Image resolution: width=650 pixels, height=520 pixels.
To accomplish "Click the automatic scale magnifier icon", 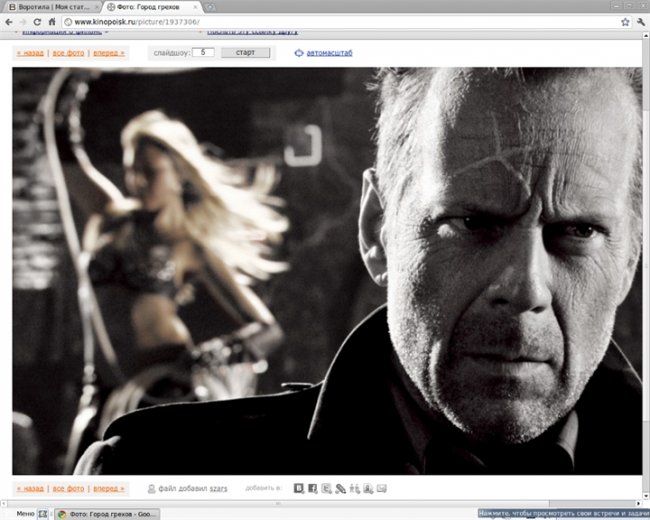I will pos(298,53).
